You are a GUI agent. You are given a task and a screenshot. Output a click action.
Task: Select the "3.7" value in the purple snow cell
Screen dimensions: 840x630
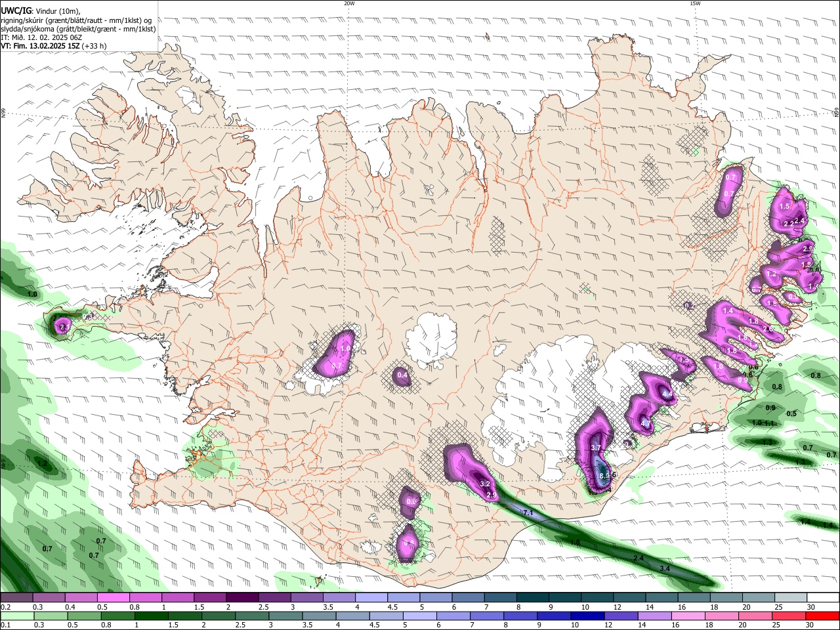point(596,448)
